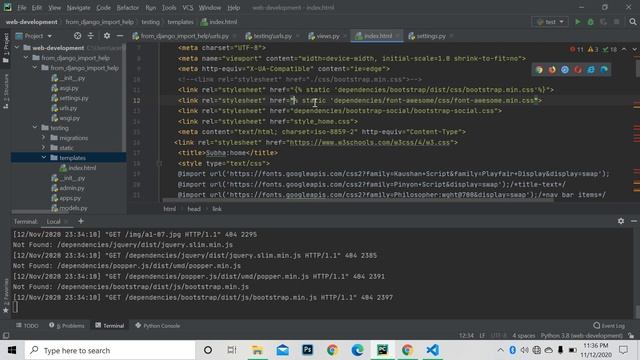Open the Project view dropdown
The height and width of the screenshot is (360, 640).
point(34,36)
